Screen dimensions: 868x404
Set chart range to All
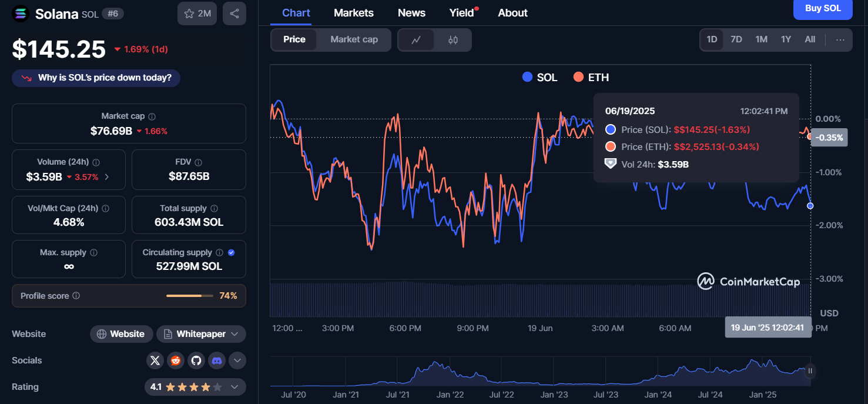tap(810, 39)
